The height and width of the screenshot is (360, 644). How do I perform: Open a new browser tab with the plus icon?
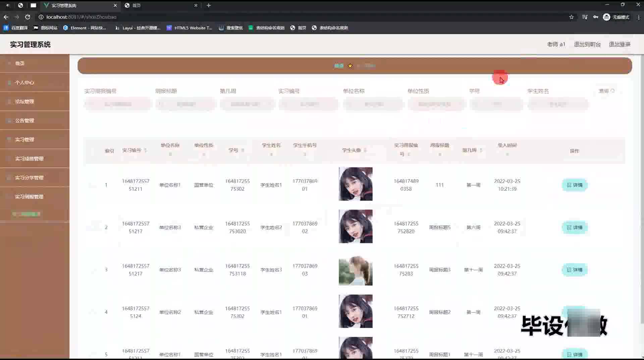[209, 5]
